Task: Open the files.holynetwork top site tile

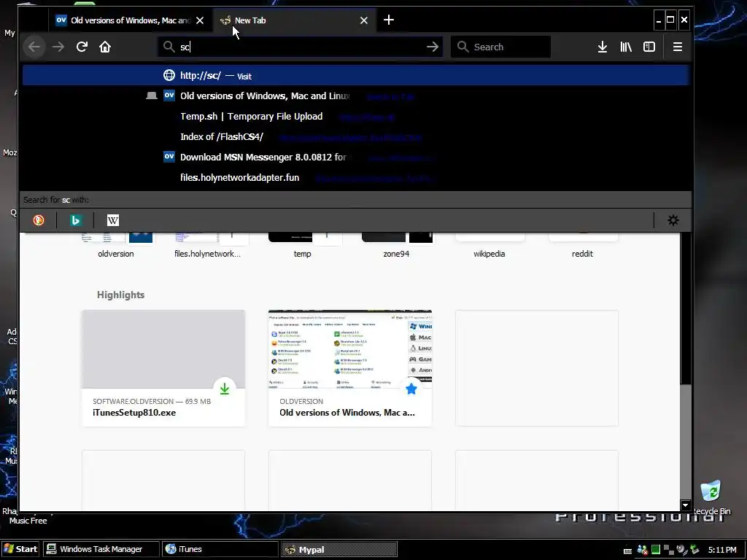Action: point(208,246)
